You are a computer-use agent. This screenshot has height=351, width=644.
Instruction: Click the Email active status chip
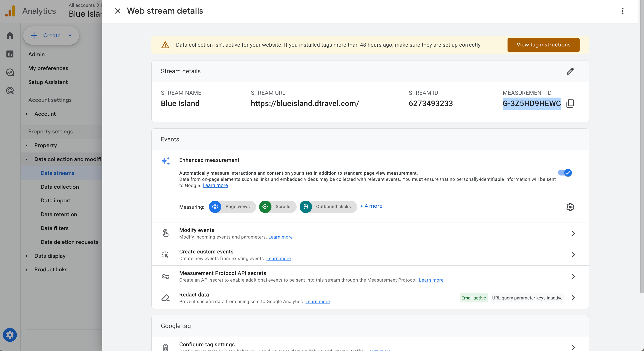[x=473, y=298]
